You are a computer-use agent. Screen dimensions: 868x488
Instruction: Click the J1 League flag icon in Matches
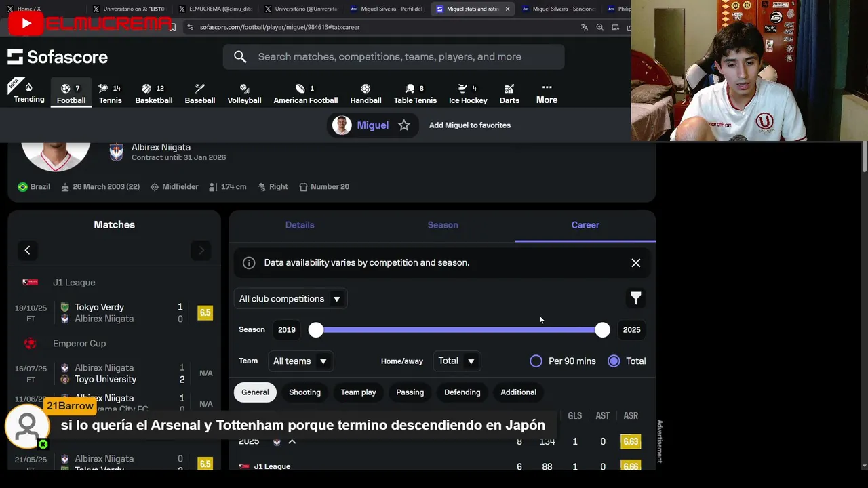(x=30, y=283)
